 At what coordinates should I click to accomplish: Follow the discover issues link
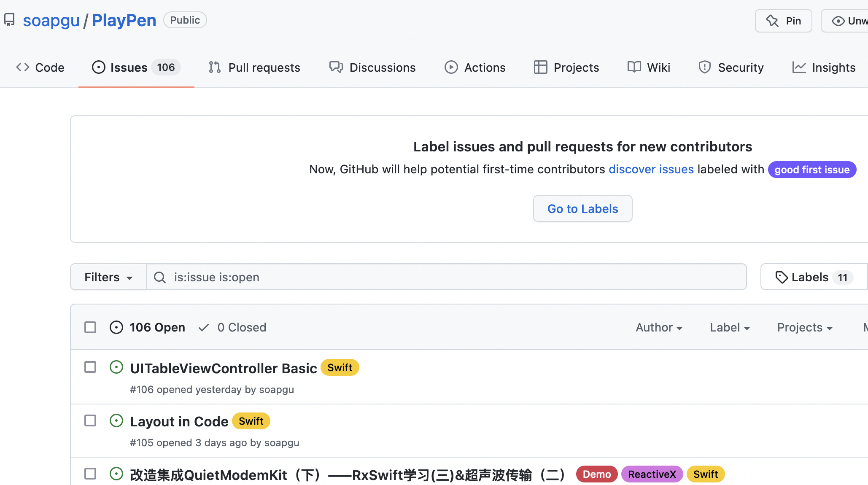pos(651,169)
